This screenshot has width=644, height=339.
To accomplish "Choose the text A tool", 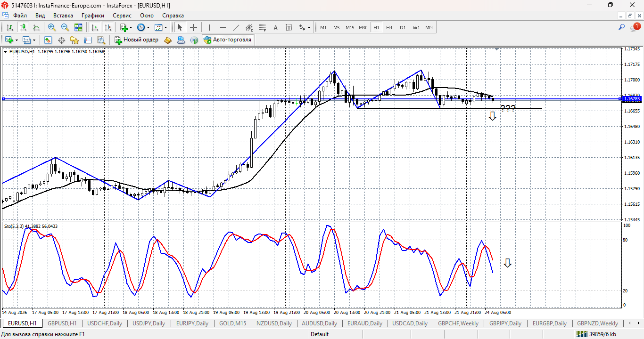I will (276, 28).
